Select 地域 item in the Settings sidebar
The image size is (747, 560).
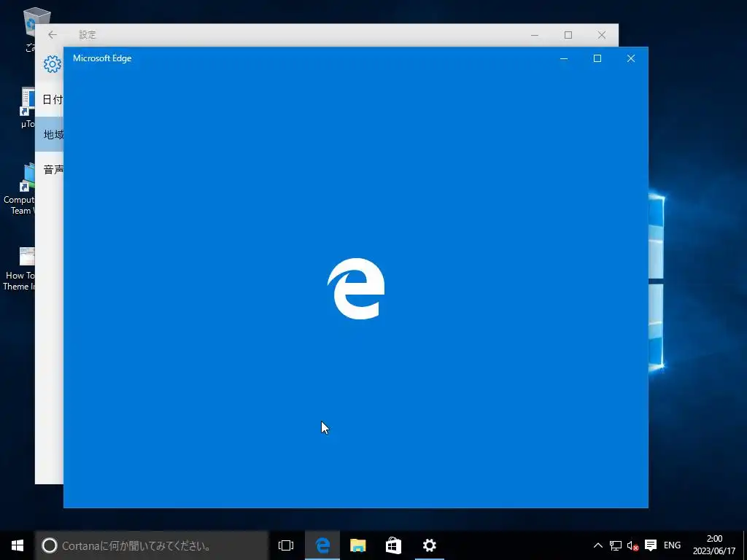click(x=49, y=134)
